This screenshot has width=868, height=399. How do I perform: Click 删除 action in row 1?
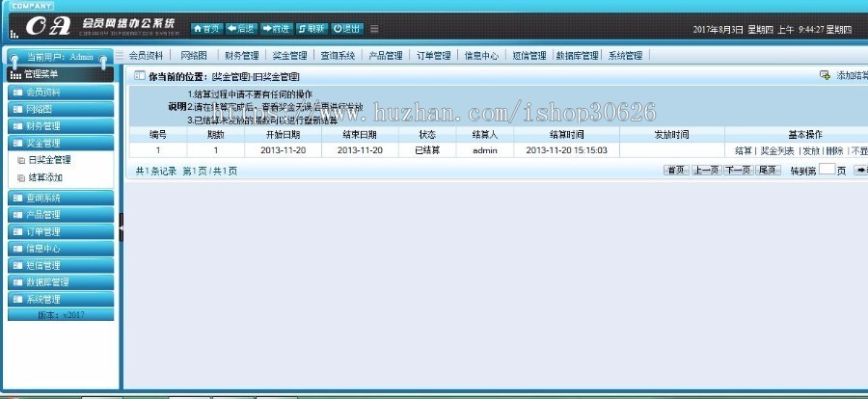tap(835, 150)
